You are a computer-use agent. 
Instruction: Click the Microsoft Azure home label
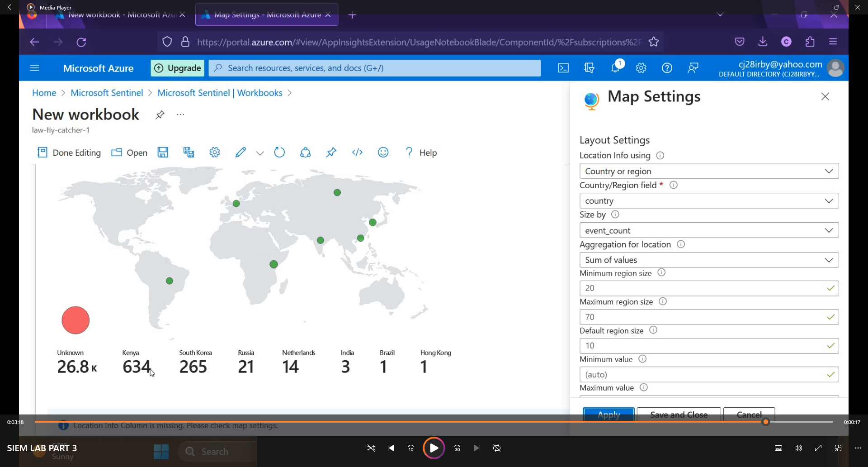point(98,68)
